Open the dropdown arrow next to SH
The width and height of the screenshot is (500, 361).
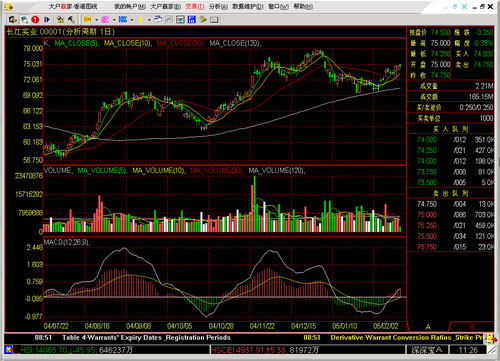click(97, 20)
